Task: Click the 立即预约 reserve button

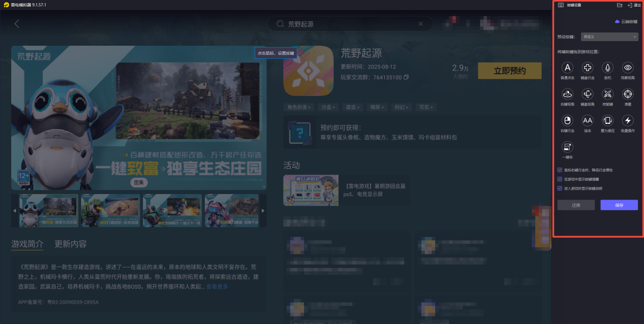Action: pos(510,71)
